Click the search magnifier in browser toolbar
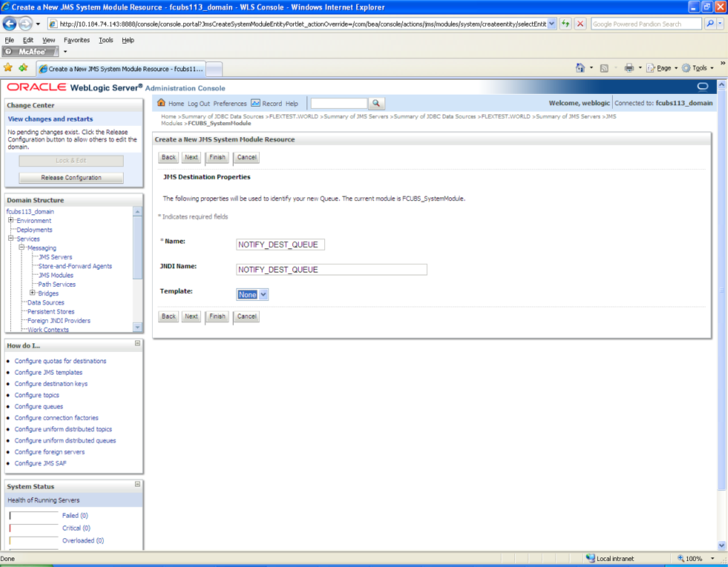 pos(710,23)
